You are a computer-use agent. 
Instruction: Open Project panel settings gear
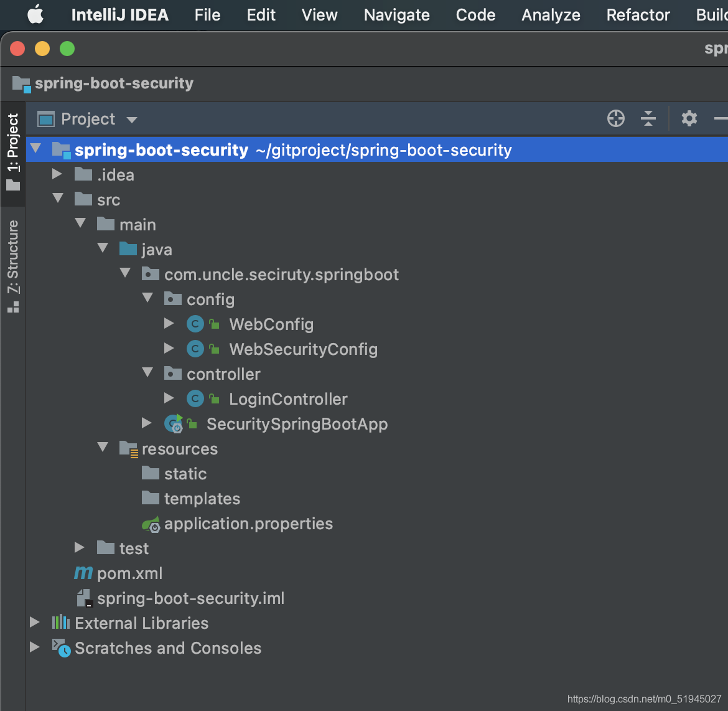689,118
